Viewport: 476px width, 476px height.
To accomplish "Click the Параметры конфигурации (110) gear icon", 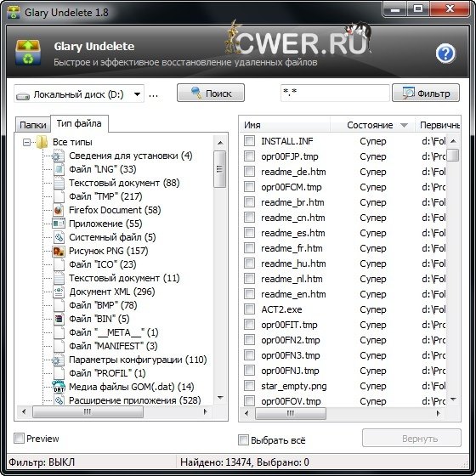I will (59, 360).
